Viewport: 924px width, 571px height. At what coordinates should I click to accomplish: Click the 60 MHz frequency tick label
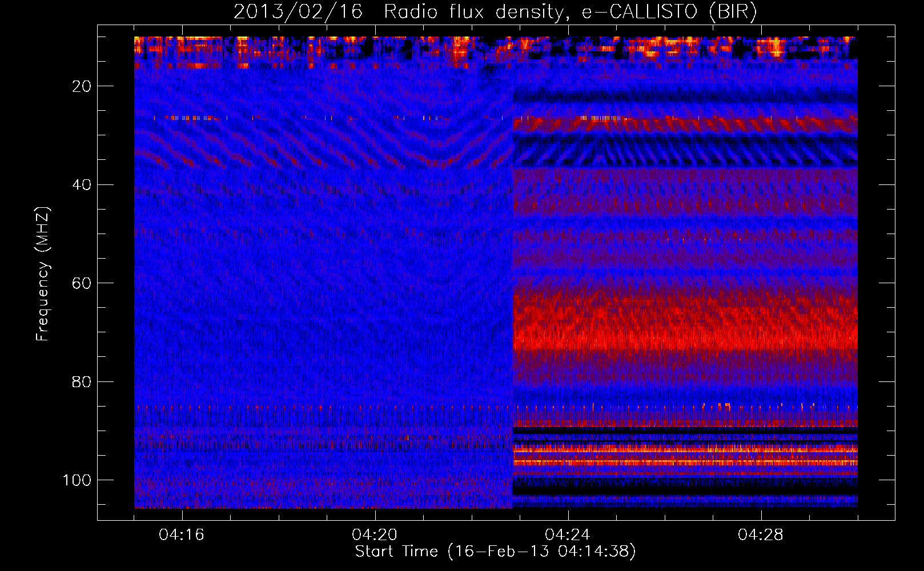point(82,283)
